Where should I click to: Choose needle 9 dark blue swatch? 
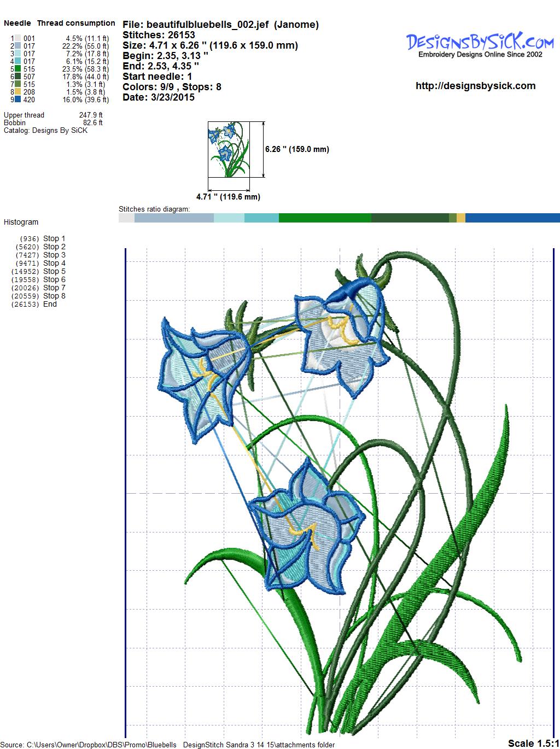19,100
